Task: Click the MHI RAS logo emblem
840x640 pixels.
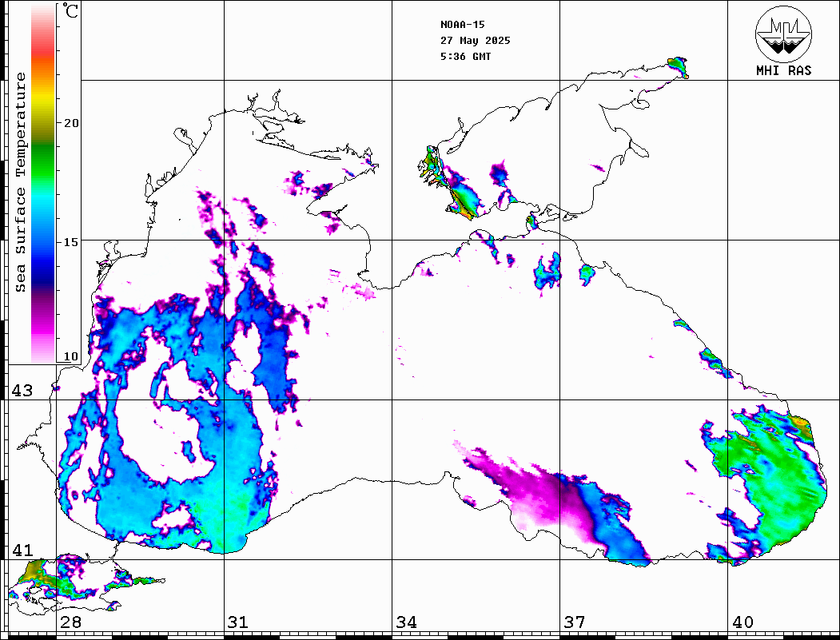Action: 783,34
